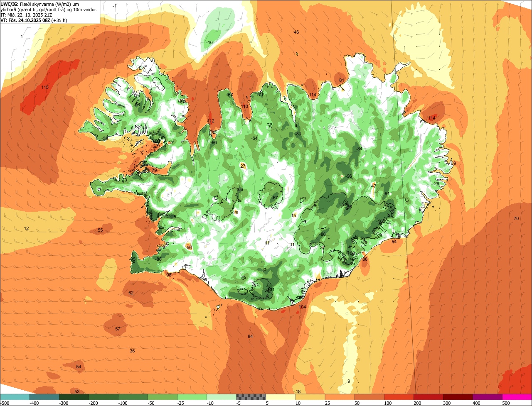The image size is (532, 406).
Task: Select the magenta legend swatch beyond 500
Action: (x=517, y=397)
